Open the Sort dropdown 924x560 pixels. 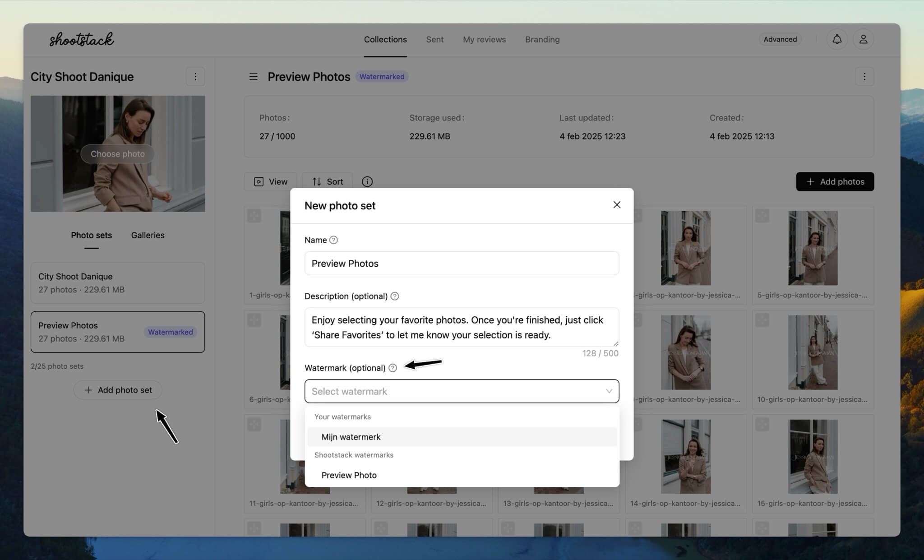point(327,181)
